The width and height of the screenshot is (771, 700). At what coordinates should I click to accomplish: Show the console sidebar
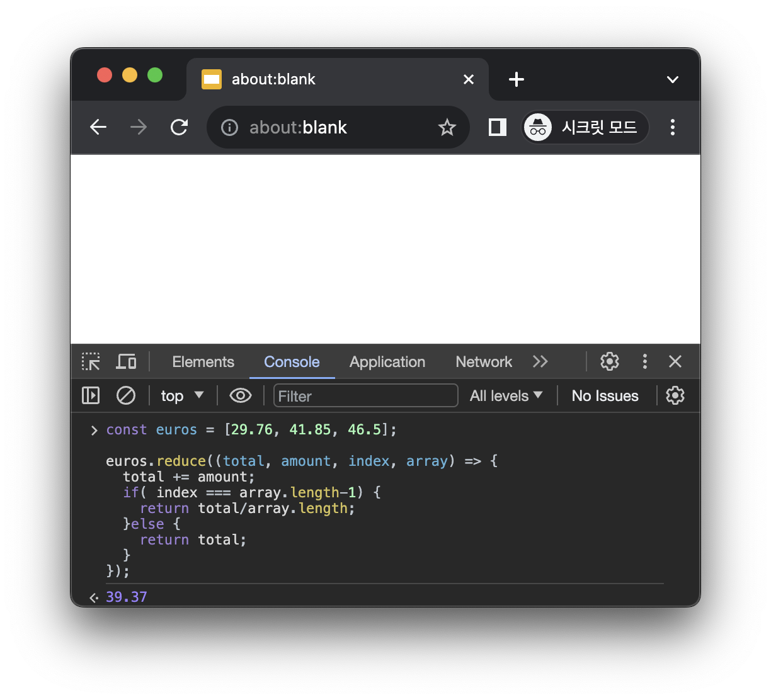[x=91, y=395]
